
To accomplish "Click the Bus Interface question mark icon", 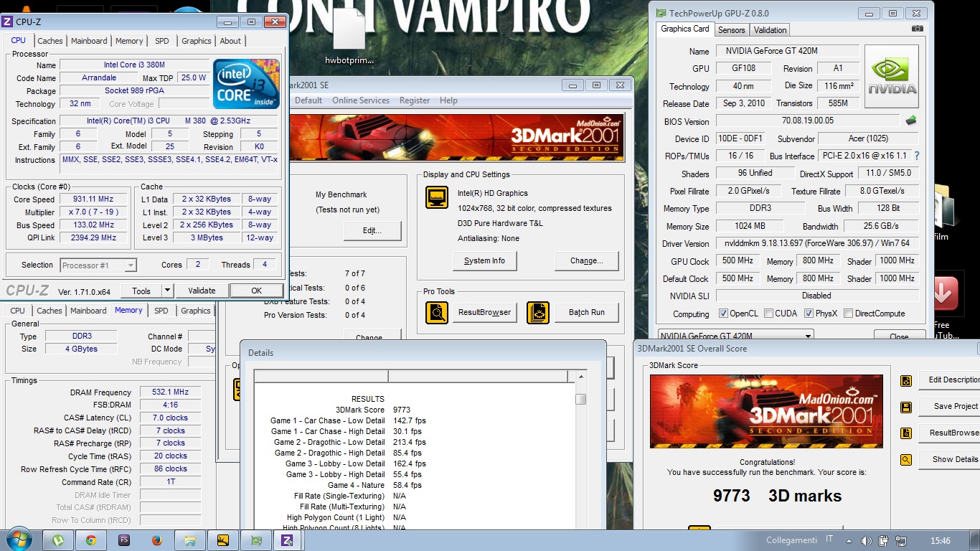I will (916, 156).
